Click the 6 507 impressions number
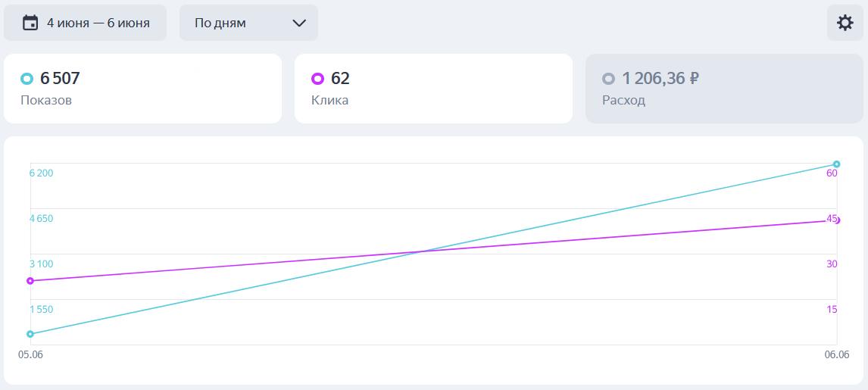The image size is (868, 390). click(x=60, y=79)
